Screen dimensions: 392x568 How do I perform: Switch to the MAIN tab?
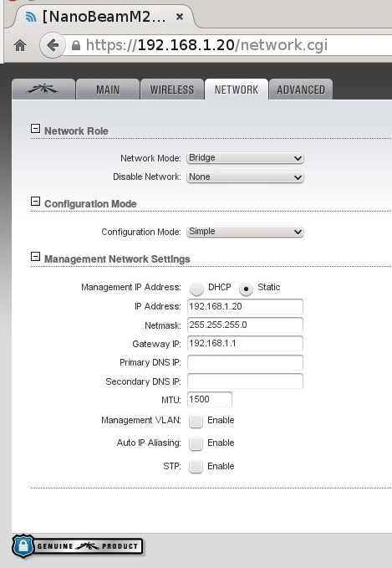pyautogui.click(x=108, y=90)
